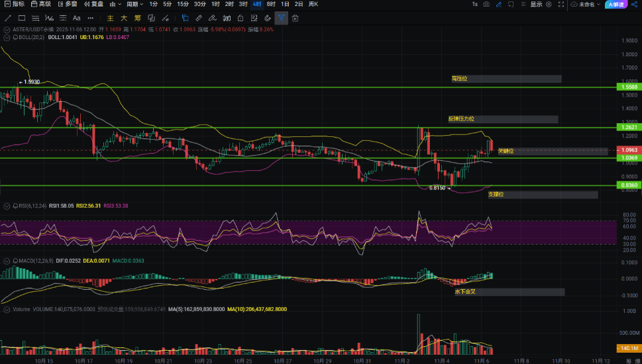Click the AI解读 button

615,5
